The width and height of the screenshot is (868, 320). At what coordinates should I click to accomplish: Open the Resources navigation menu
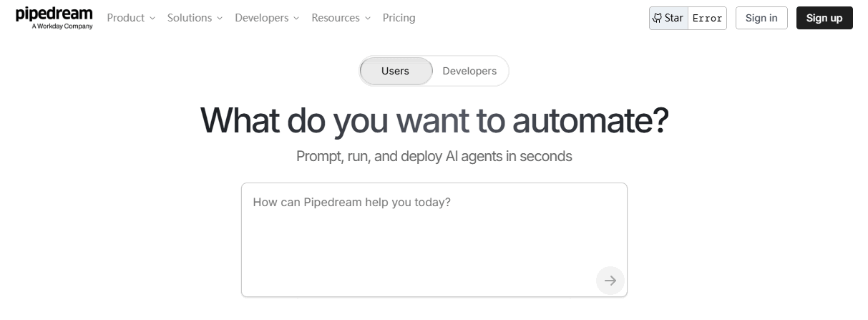pos(341,18)
